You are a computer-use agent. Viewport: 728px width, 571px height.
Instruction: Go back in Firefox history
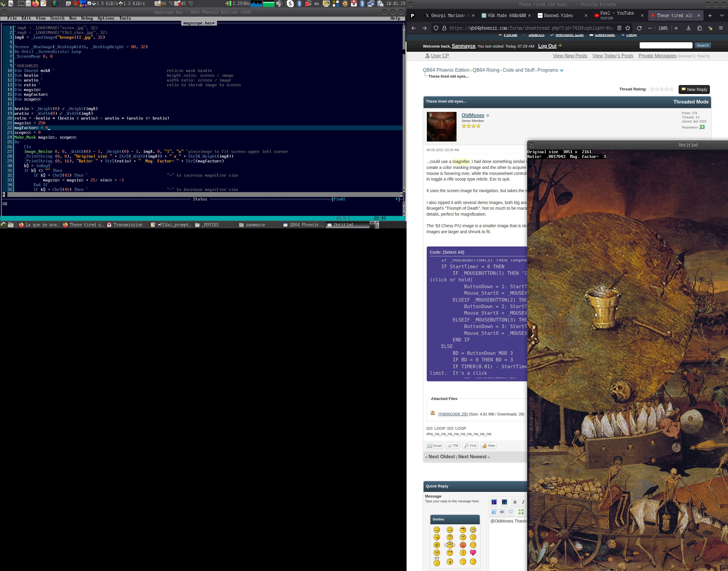pos(413,29)
